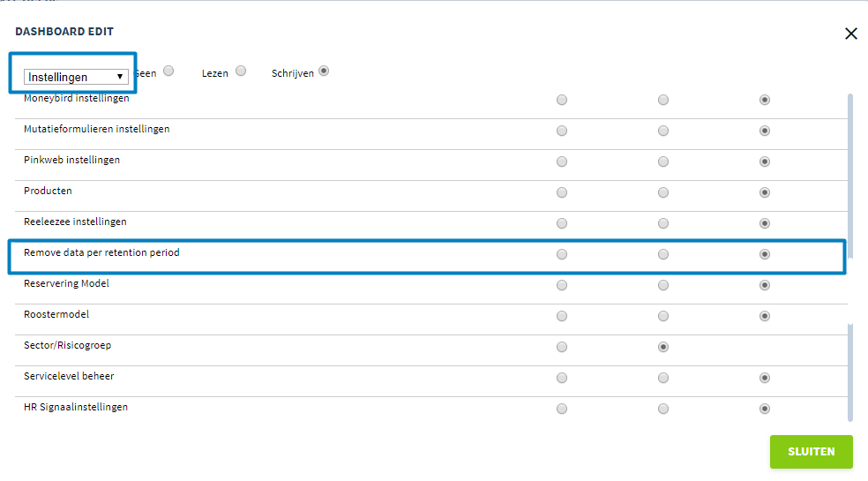The width and height of the screenshot is (868, 481).
Task: Set Remove data per retention period to none
Action: click(x=562, y=254)
